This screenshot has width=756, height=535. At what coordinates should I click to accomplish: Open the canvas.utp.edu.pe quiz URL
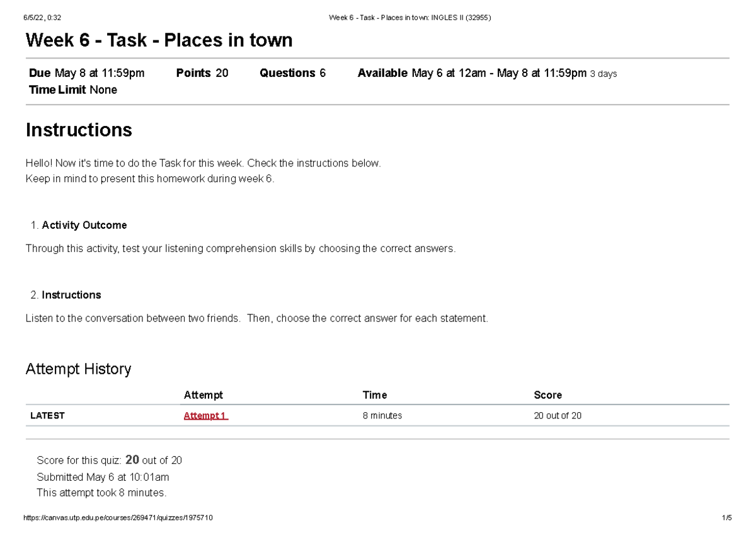(x=118, y=517)
